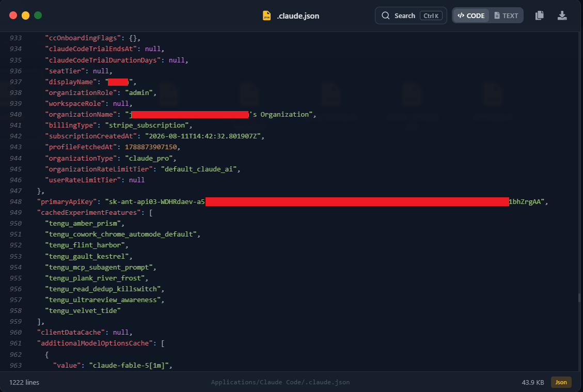Select the "claude_pro" value
The image size is (583, 392).
(x=149, y=158)
